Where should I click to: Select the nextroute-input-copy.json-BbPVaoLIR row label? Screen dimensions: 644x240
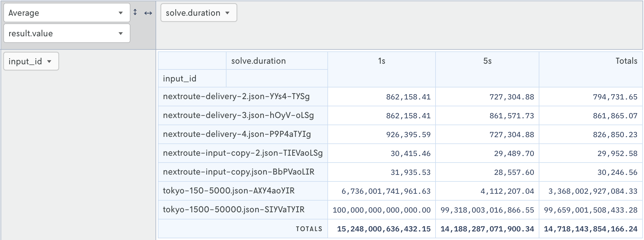(x=238, y=172)
